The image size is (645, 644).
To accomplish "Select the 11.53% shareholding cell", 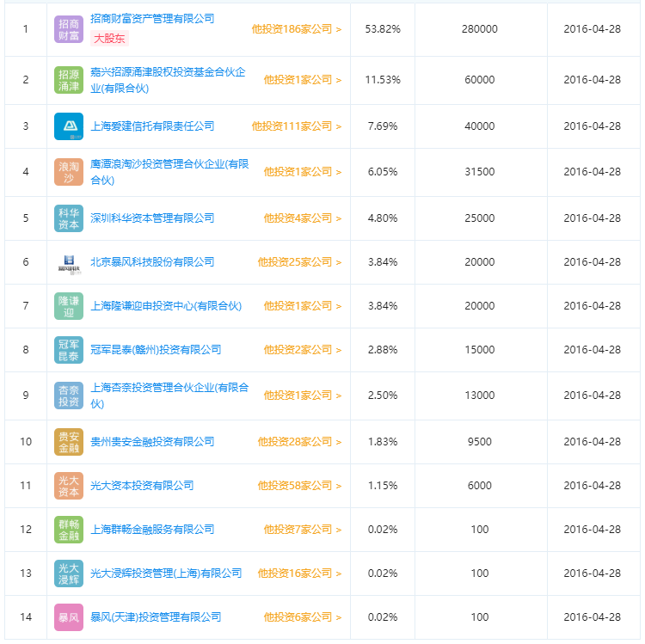I will pos(383,80).
